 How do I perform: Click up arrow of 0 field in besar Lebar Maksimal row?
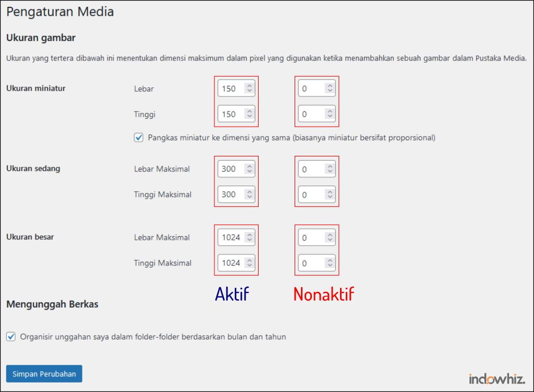tap(330, 234)
